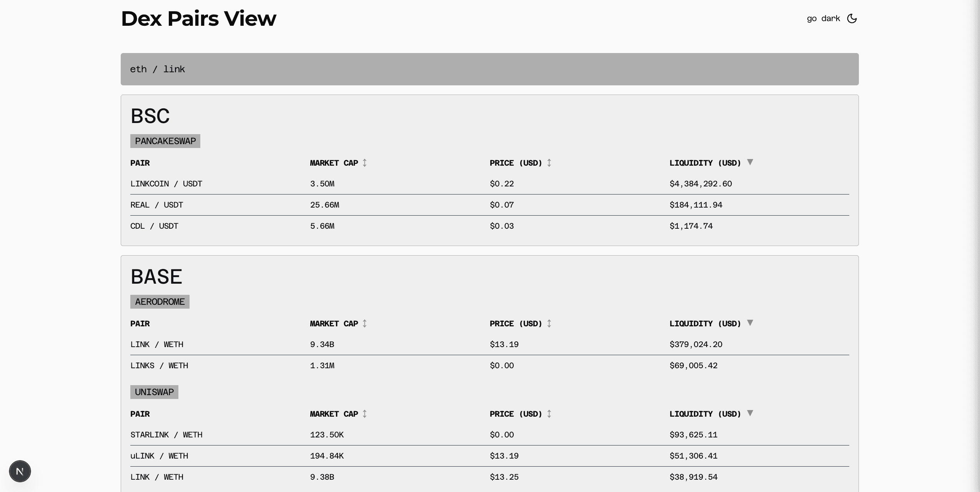
Task: Click the UNISWAP exchange badge
Action: 155,392
